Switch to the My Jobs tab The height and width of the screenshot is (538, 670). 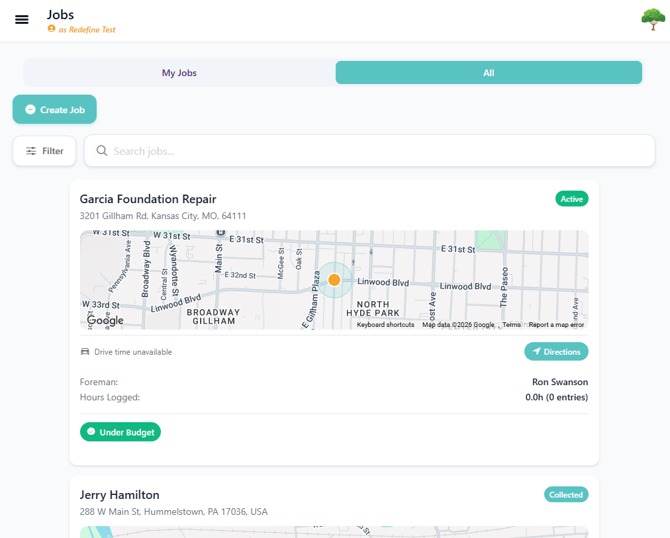179,73
